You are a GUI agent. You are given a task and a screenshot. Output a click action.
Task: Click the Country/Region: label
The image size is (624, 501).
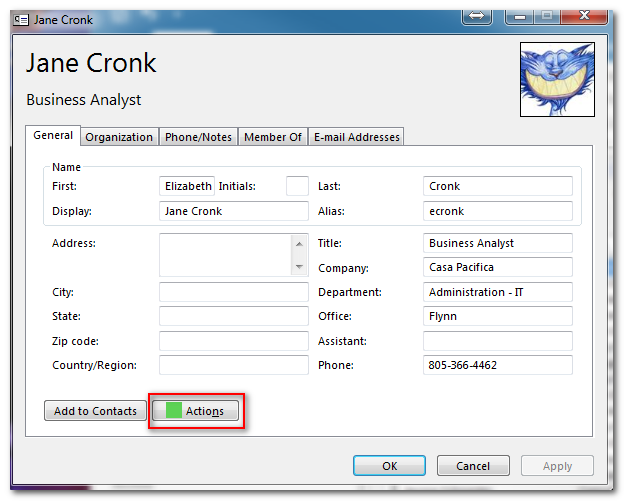pos(94,365)
